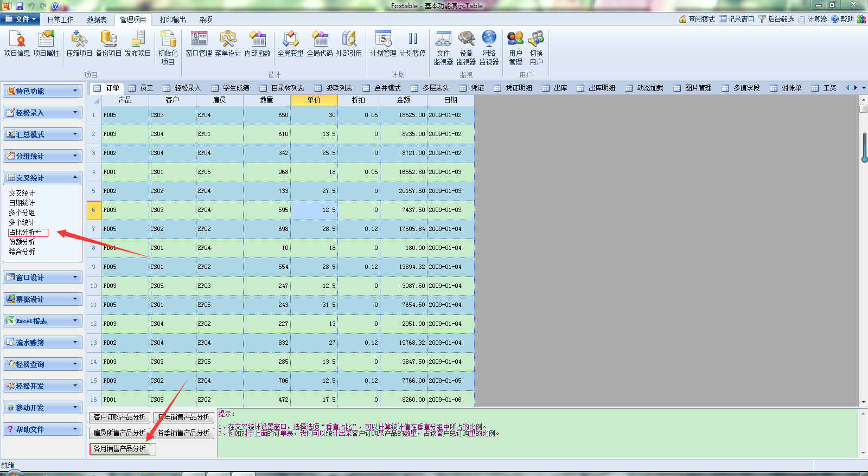The height and width of the screenshot is (476, 868).
Task: Click the vertical scrollbar of the table
Action: [863, 250]
